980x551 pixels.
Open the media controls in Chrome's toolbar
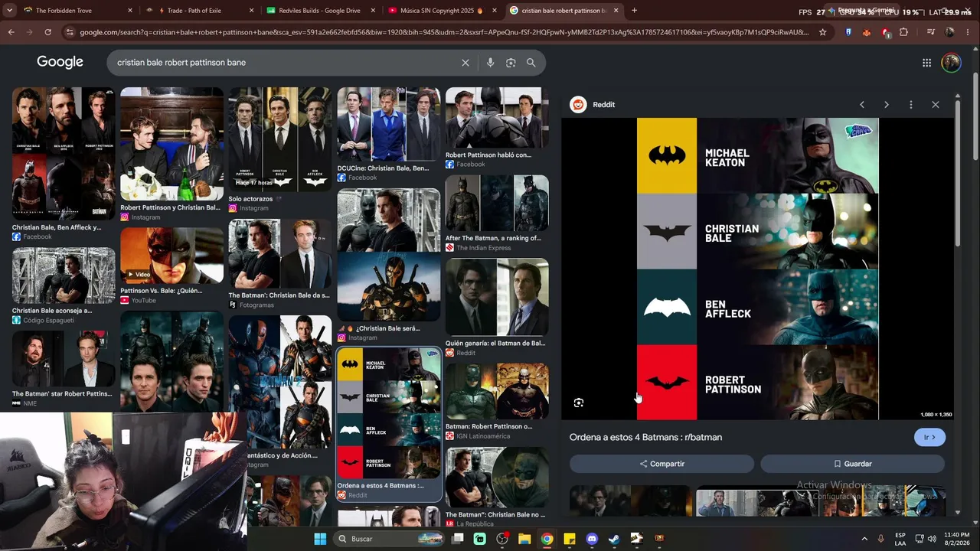click(930, 32)
